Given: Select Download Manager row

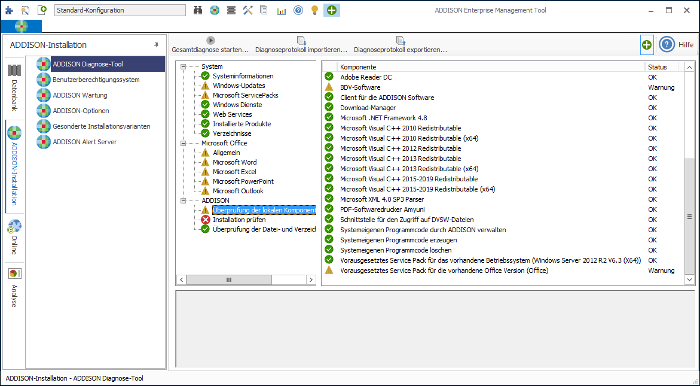Looking at the screenshot, I should pos(503,108).
